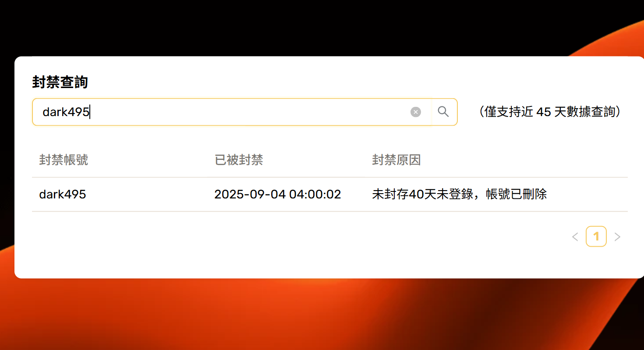Select the 已被封禁 column header
The image size is (644, 350).
click(238, 160)
